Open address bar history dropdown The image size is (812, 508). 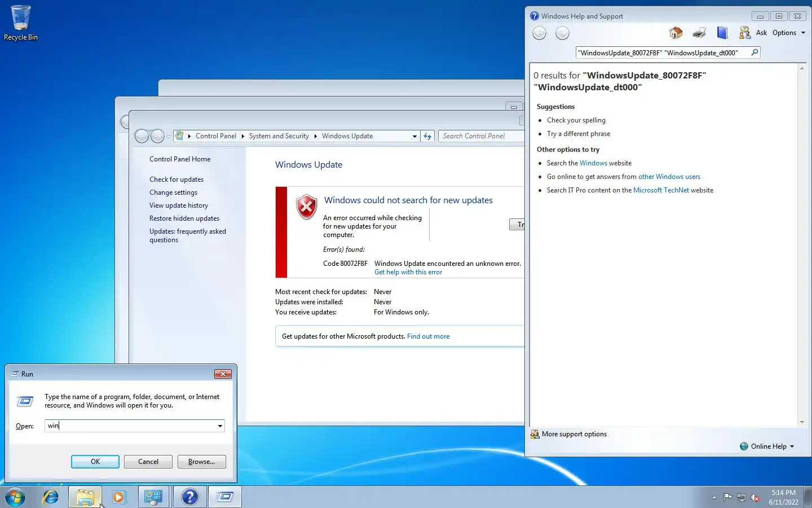point(414,136)
